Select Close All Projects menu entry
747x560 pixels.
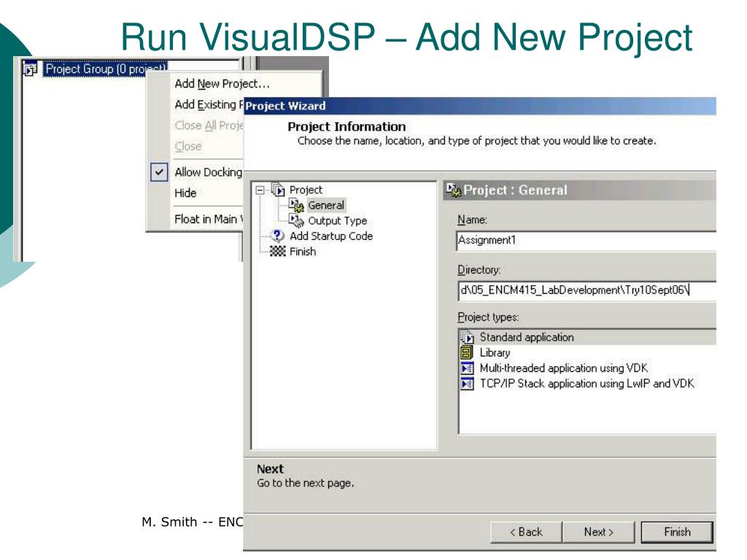click(x=209, y=125)
